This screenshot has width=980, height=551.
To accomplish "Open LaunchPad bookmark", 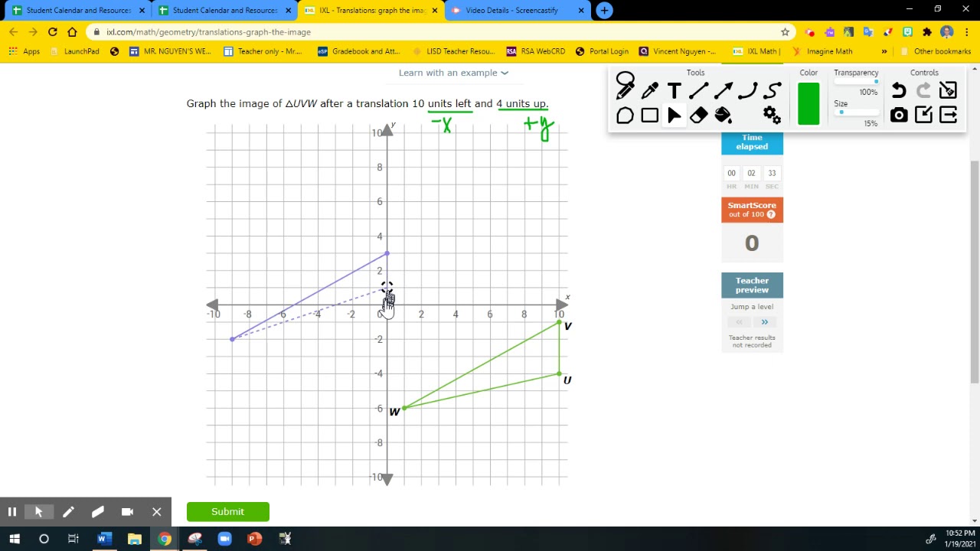I will [73, 51].
